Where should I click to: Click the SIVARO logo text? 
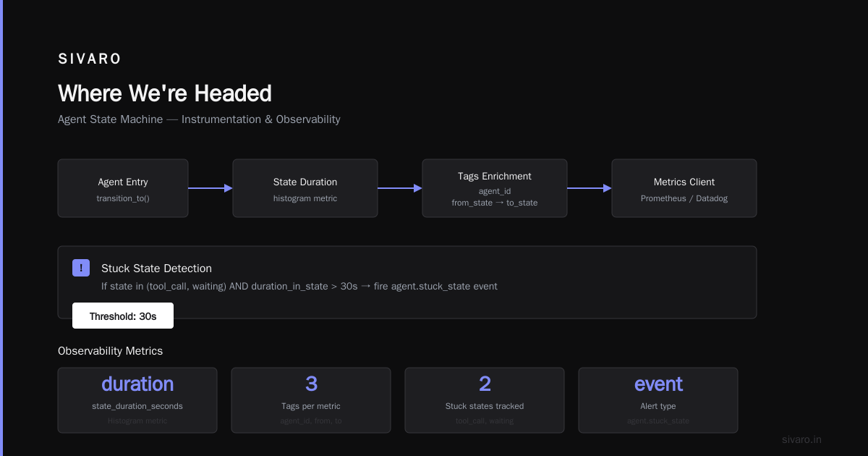90,59
